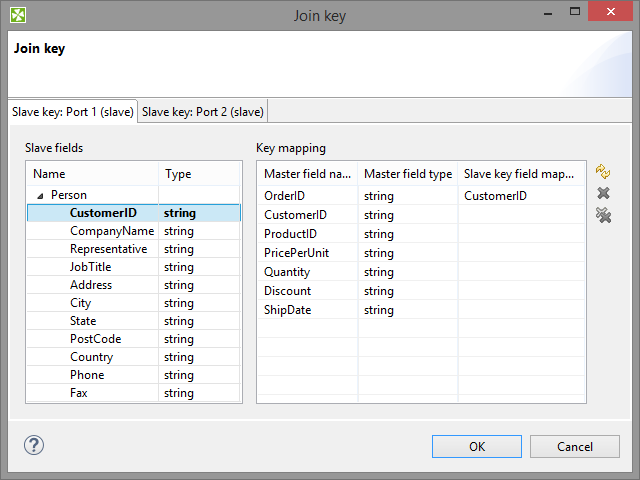Image resolution: width=640 pixels, height=480 pixels.
Task: Select the Slave key: Port 1 tab
Action: (72, 112)
